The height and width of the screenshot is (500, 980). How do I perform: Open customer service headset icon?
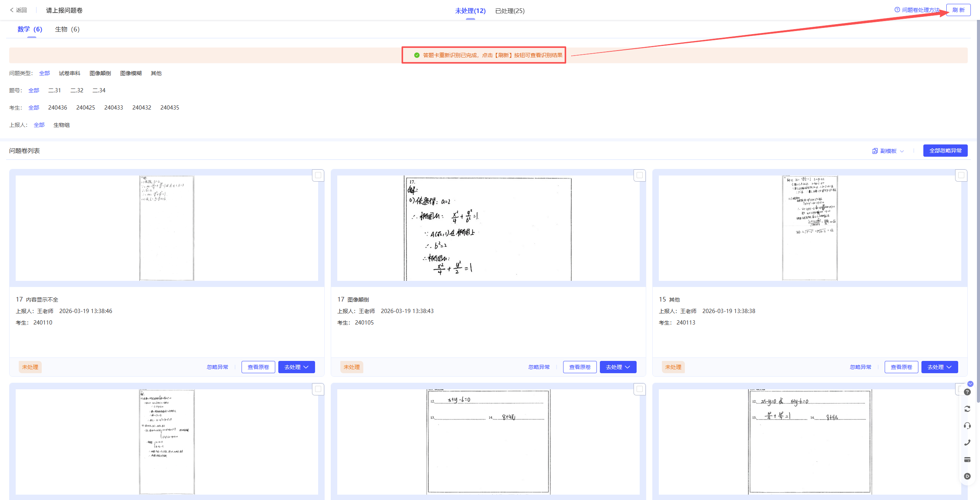click(x=967, y=426)
